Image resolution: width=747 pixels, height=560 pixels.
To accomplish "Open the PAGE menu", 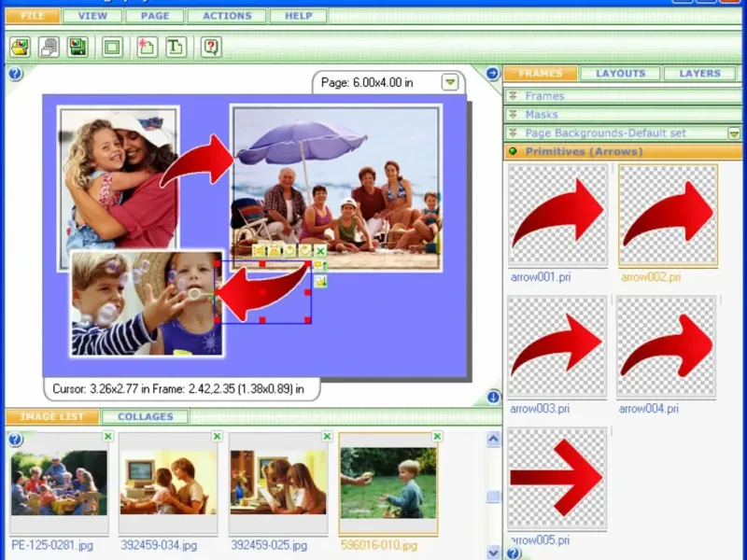I will coord(155,16).
